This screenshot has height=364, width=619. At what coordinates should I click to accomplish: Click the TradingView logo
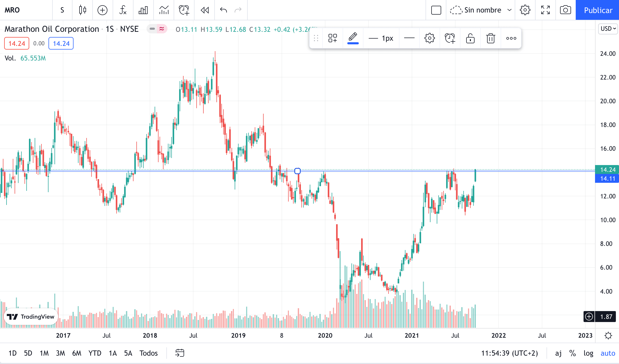point(31,317)
